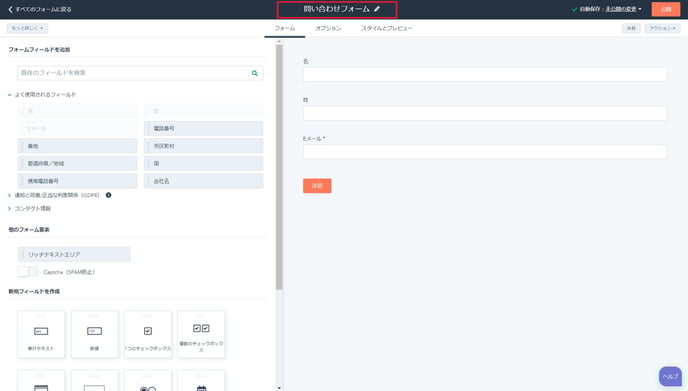Switch to the オプション tab

pos(328,28)
